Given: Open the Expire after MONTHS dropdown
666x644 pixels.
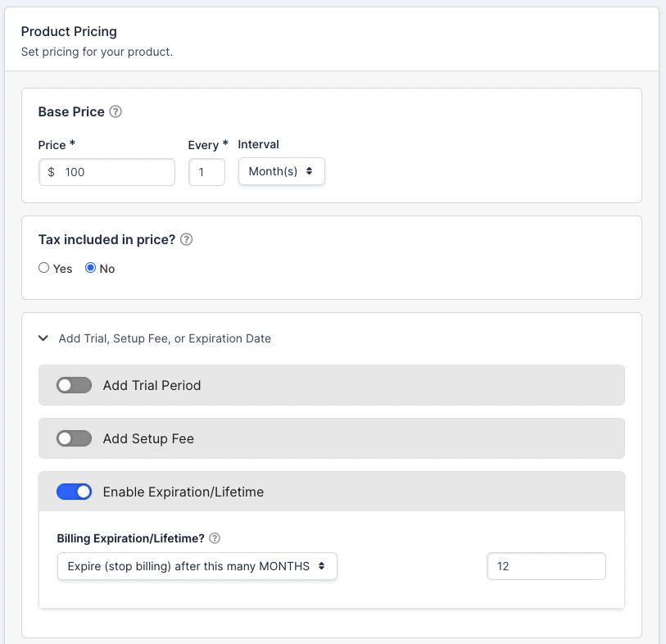Looking at the screenshot, I should coord(197,566).
